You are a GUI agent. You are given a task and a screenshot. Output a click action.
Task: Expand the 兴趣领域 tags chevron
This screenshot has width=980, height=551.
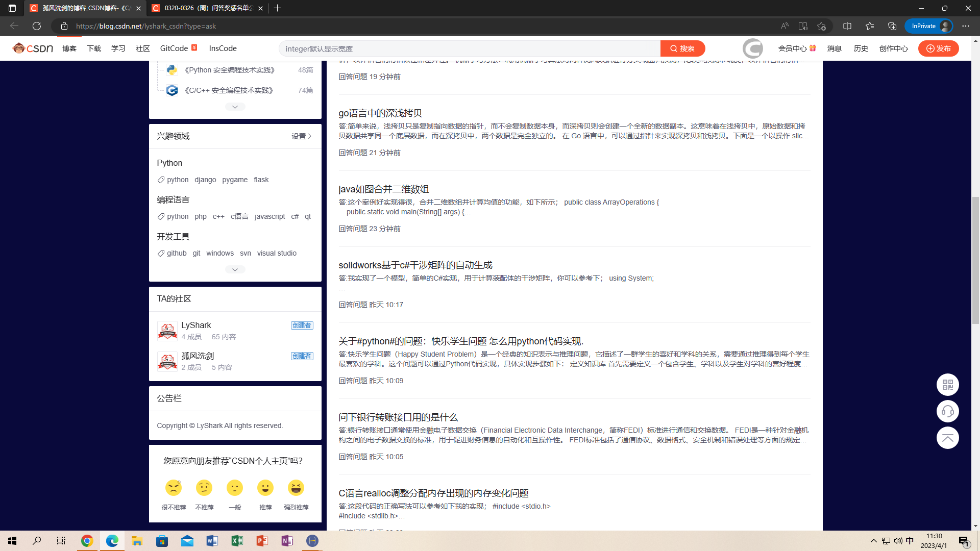click(x=235, y=269)
